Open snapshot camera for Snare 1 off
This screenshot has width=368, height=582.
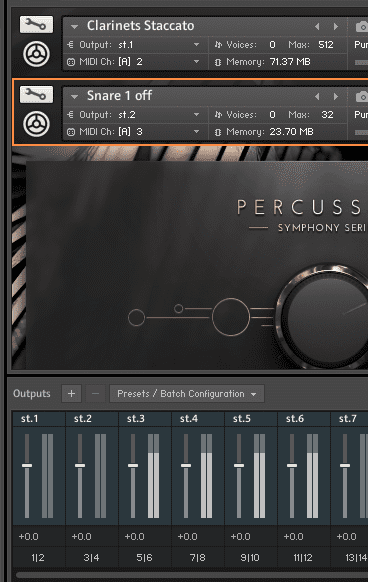[362, 97]
